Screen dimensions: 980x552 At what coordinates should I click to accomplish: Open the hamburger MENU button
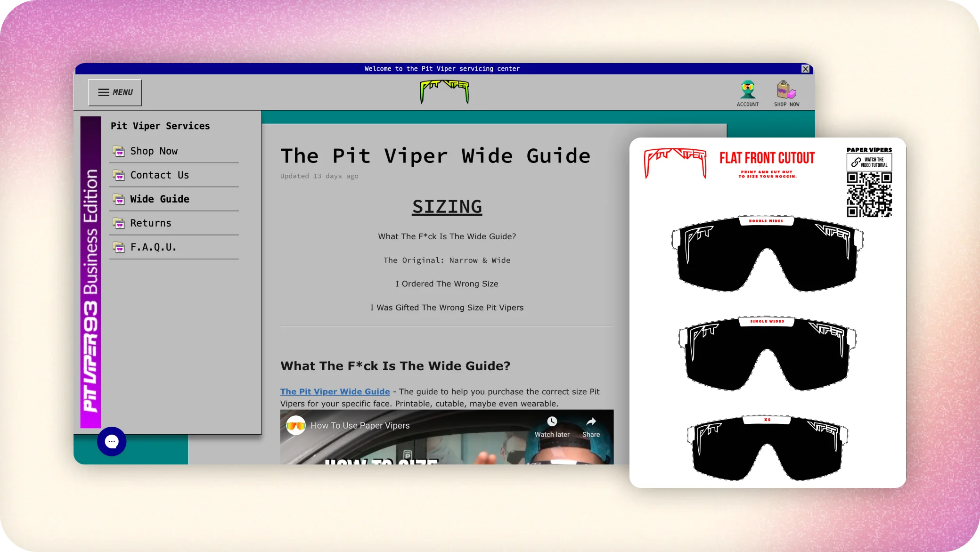pyautogui.click(x=115, y=92)
